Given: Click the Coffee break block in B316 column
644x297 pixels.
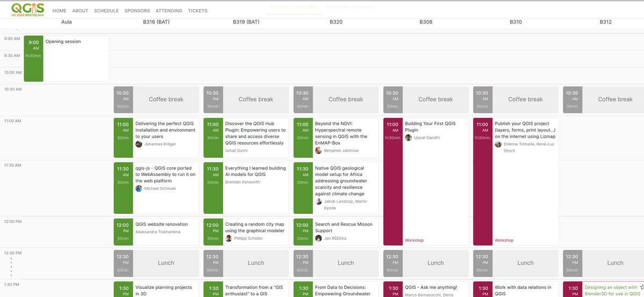Looking at the screenshot, I should 156,99.
